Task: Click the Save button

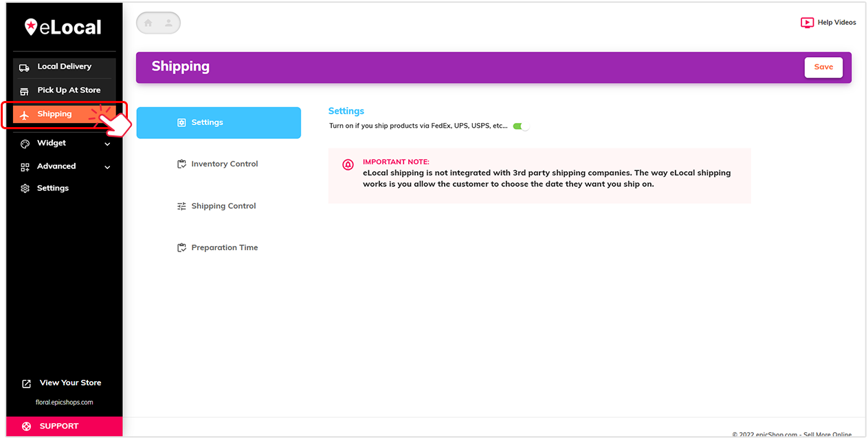Action: click(823, 67)
